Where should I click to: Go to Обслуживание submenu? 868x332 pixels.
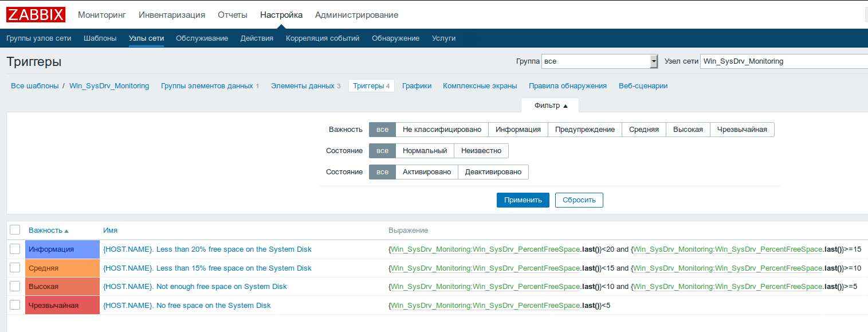202,38
